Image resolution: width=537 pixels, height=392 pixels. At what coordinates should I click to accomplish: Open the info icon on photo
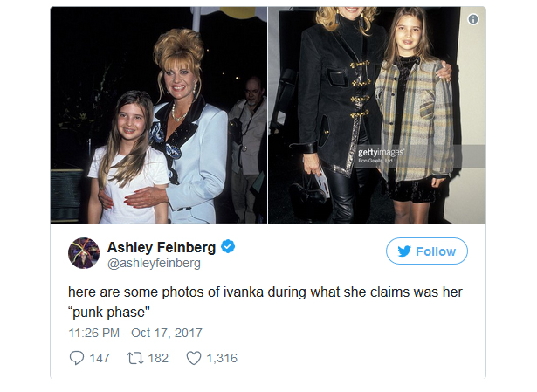(x=473, y=19)
